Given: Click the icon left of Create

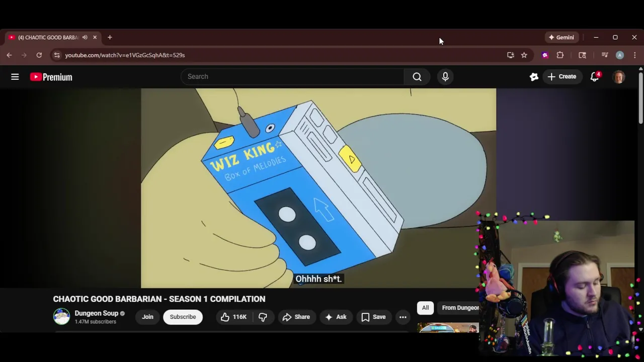Looking at the screenshot, I should click(x=534, y=76).
